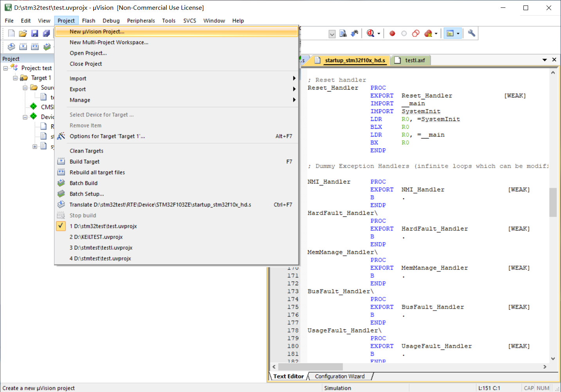Toggle the highlighted Window layout button
561x392 pixels.
pos(450,34)
